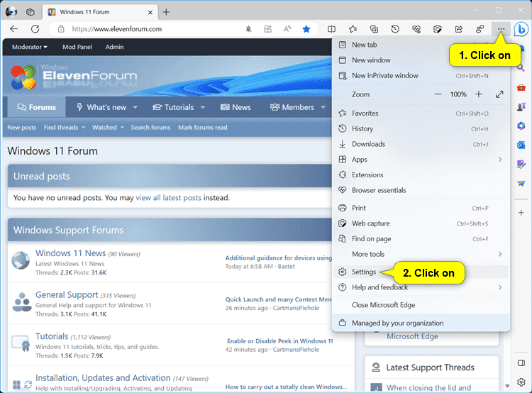
Task: Click the sidebar plus icon to add apps
Action: 521,213
